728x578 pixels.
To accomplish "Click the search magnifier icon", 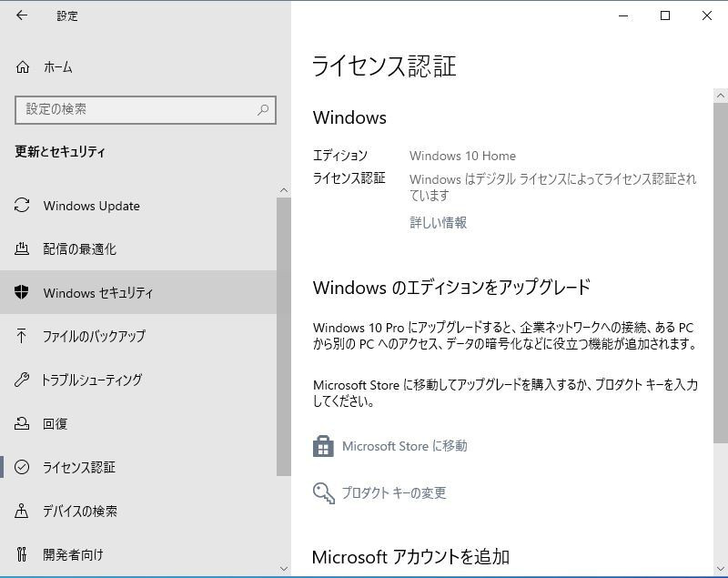I will tap(263, 109).
